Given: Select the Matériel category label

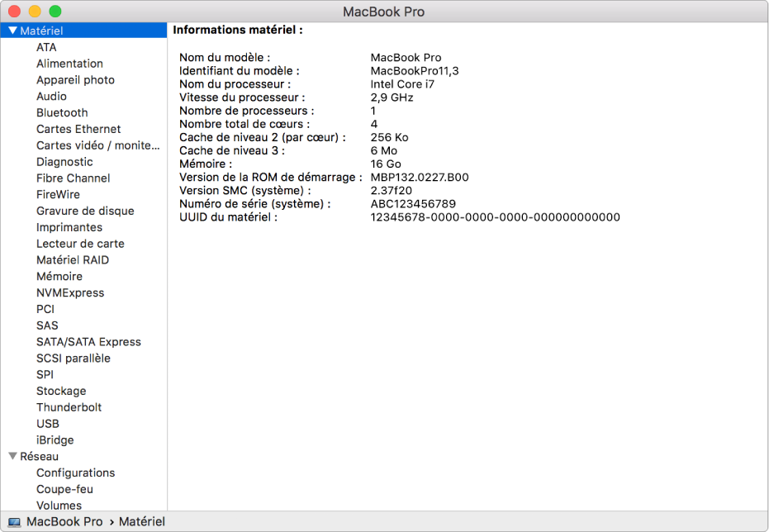Looking at the screenshot, I should [x=41, y=31].
